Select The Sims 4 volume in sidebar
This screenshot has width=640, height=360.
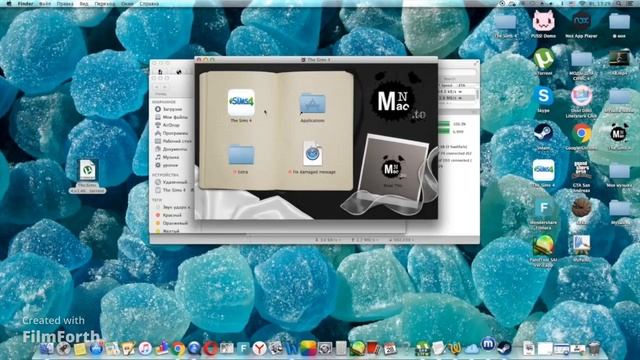[x=170, y=190]
